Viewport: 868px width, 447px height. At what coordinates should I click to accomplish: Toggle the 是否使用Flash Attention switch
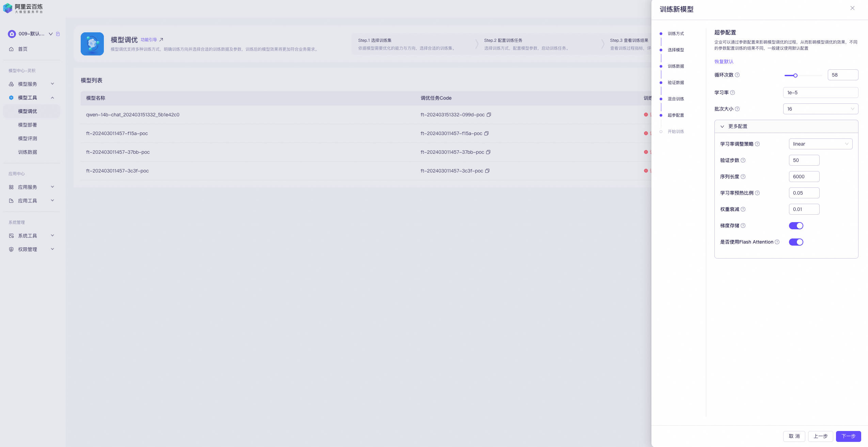(796, 242)
